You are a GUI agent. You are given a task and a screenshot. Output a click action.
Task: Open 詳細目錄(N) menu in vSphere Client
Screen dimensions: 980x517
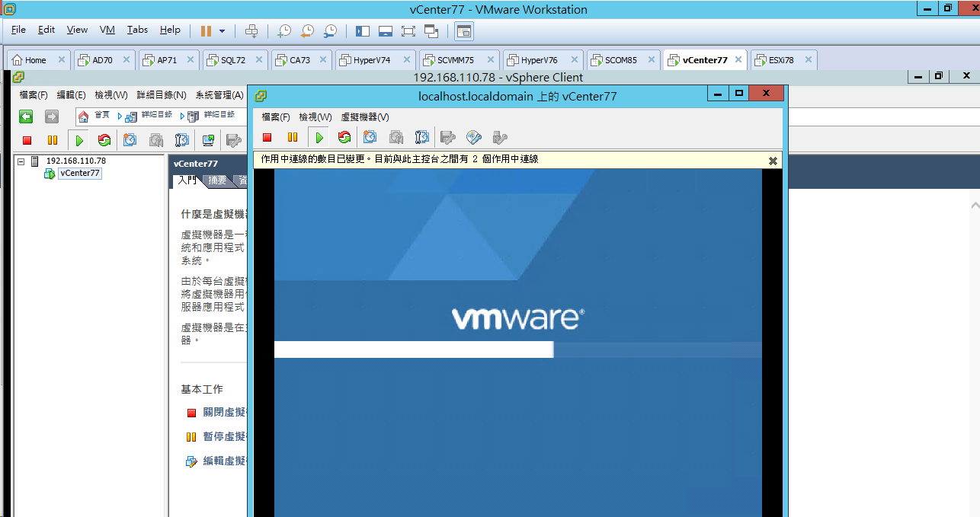[x=162, y=95]
